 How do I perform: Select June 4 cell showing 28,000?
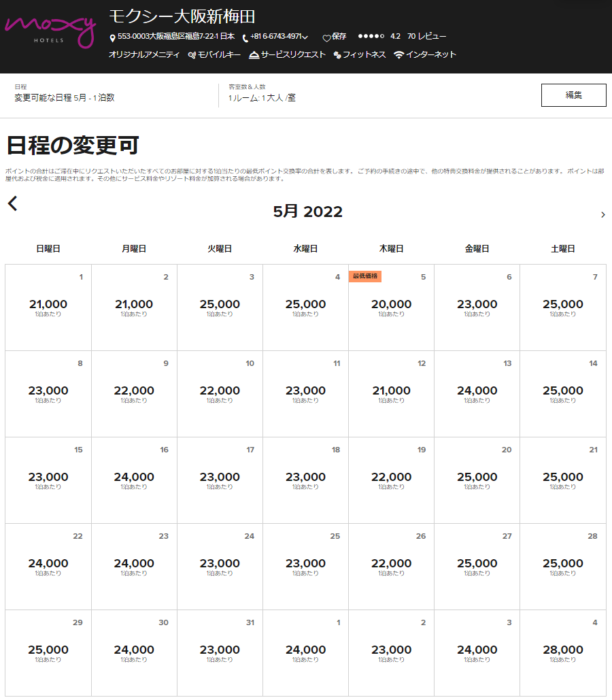[562, 653]
